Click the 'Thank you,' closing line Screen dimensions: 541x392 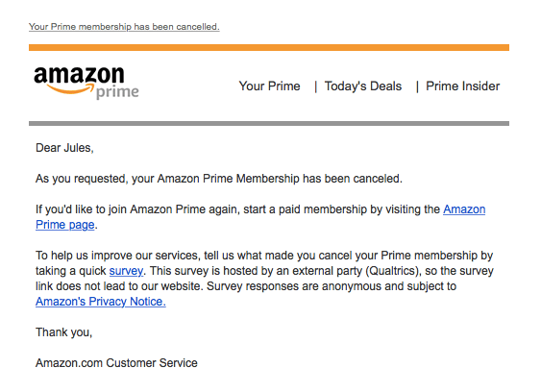click(63, 332)
